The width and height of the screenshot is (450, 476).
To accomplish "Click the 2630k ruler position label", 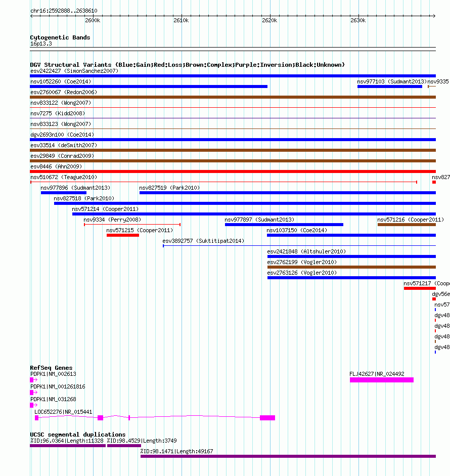I will (x=358, y=20).
